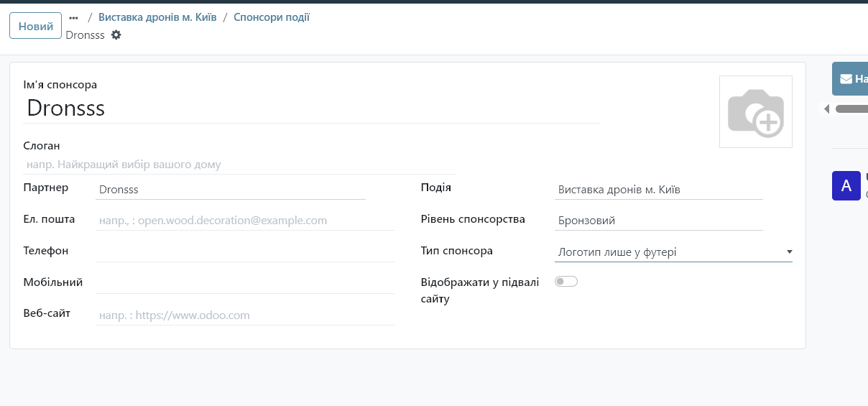Viewport: 868px width, 406px height.
Task: Click the user avatar with letter A
Action: (846, 185)
